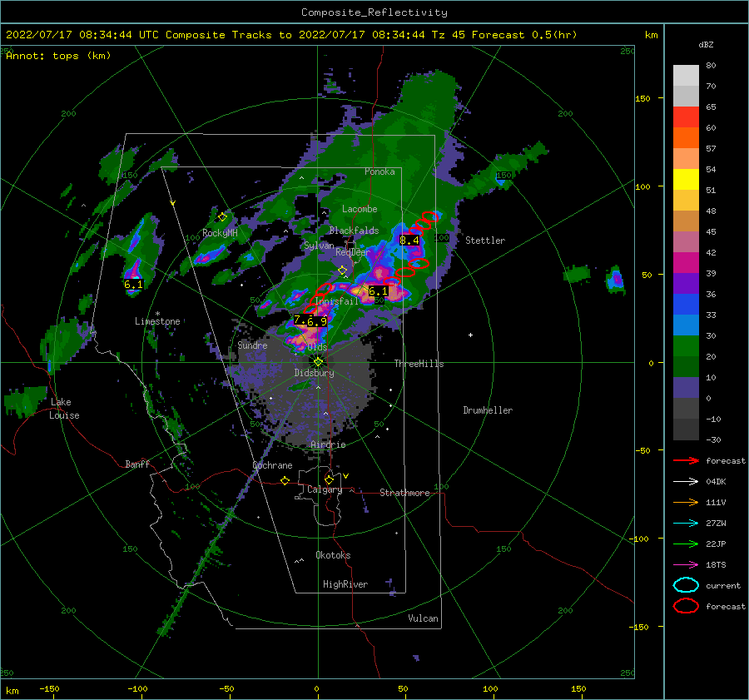Viewport: 749px width, 700px height.
Task: Click the 04DK track legend label
Action: pyautogui.click(x=716, y=482)
